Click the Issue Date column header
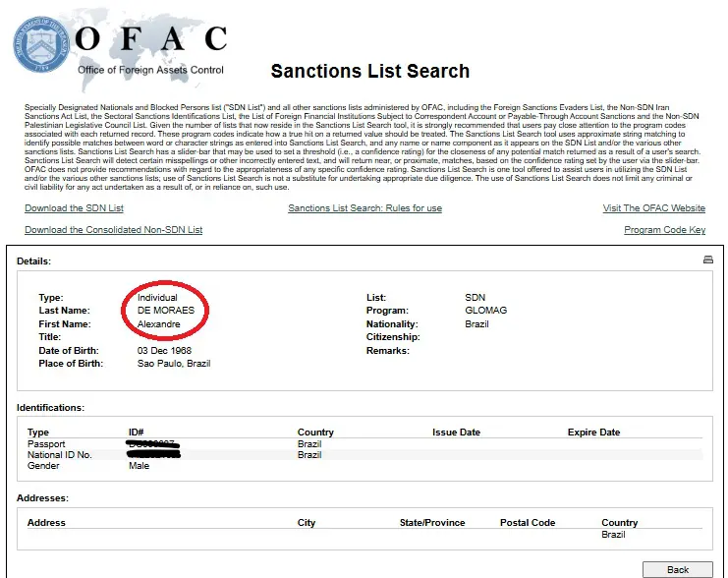This screenshot has width=728, height=578. click(456, 433)
